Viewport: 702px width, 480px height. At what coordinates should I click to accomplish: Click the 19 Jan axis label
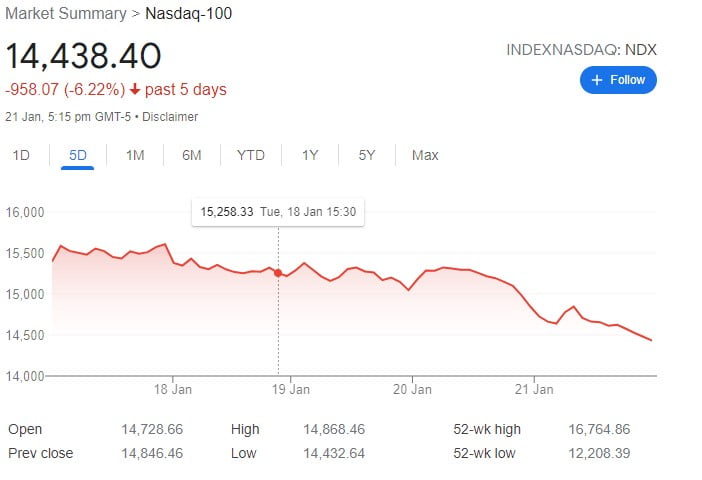click(291, 389)
